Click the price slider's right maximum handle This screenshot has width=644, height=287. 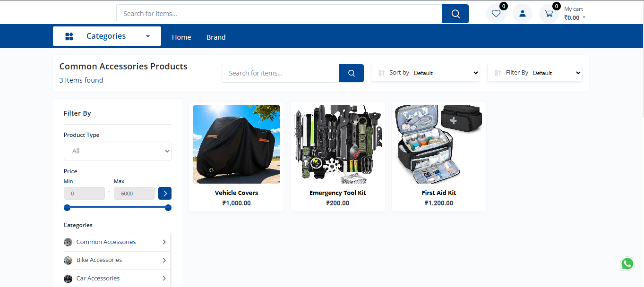[168, 208]
